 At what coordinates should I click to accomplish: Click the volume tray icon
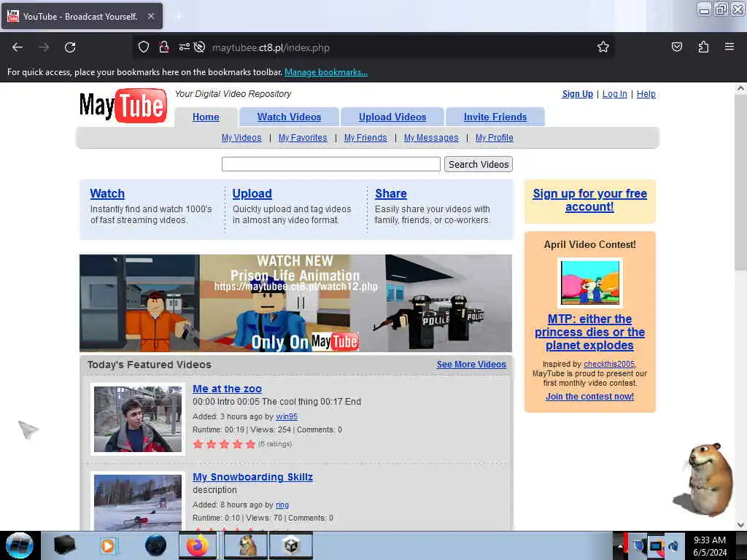point(673,546)
